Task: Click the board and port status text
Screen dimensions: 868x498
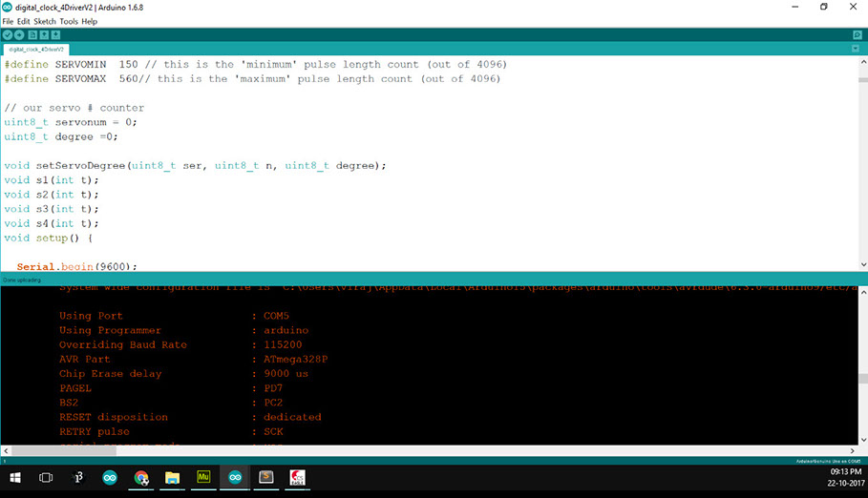Action: (x=828, y=461)
